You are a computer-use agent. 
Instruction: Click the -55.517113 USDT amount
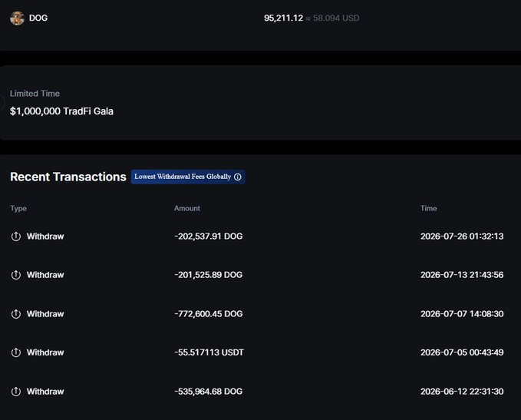pyautogui.click(x=209, y=352)
